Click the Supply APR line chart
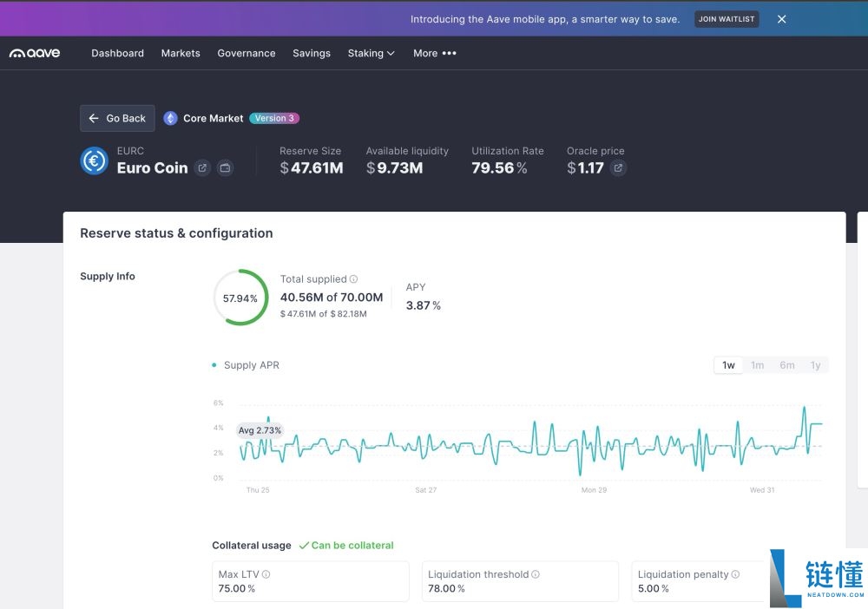The image size is (868, 609). pyautogui.click(x=530, y=442)
